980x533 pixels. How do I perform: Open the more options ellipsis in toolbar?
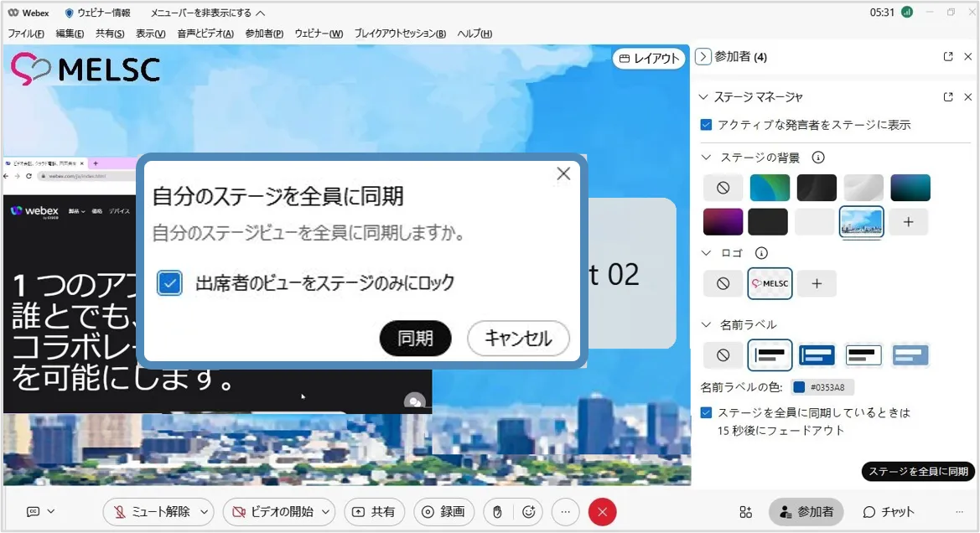click(x=566, y=512)
